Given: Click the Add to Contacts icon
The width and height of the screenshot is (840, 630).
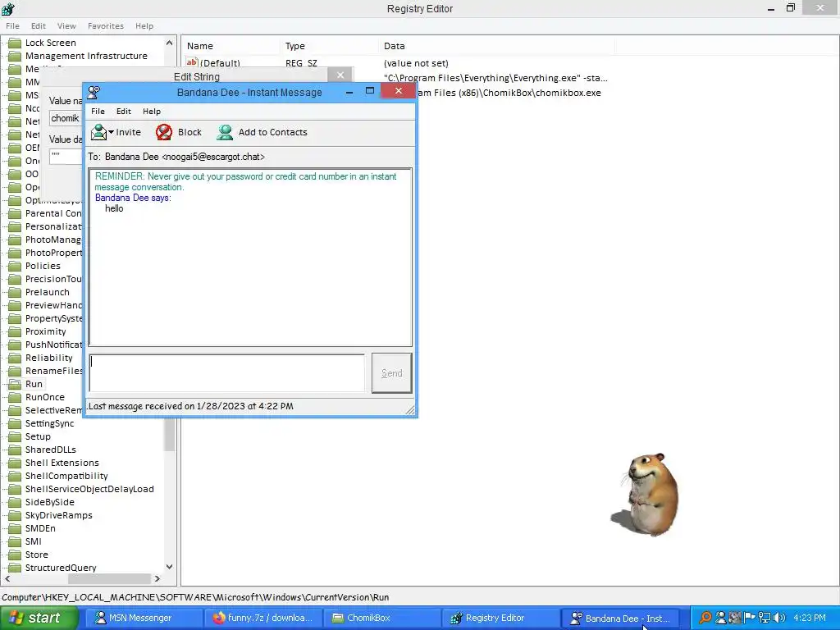Looking at the screenshot, I should tap(225, 132).
